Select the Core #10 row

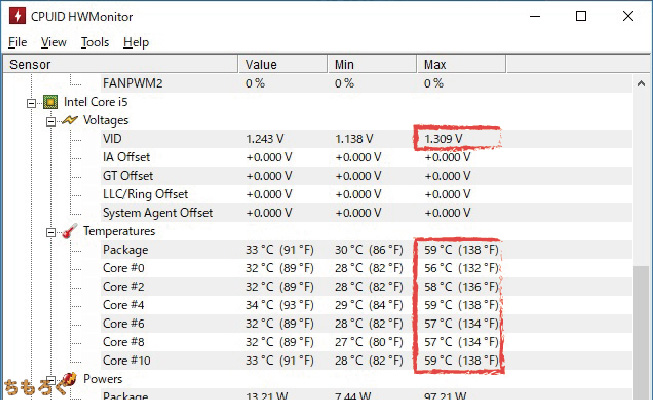click(366, 360)
